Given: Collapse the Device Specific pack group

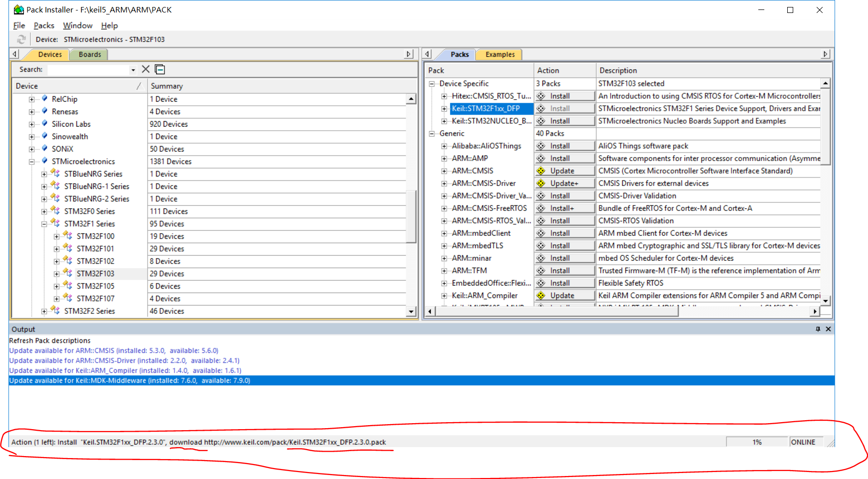Looking at the screenshot, I should tap(432, 84).
